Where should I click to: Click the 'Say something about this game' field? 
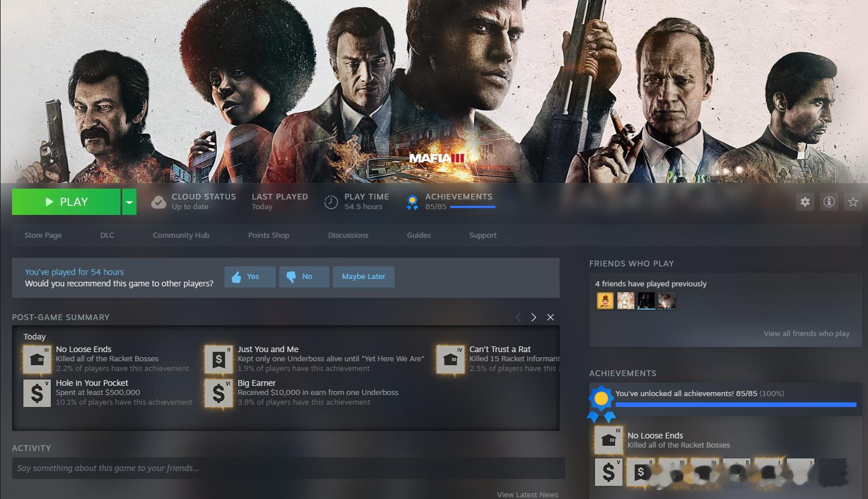288,468
